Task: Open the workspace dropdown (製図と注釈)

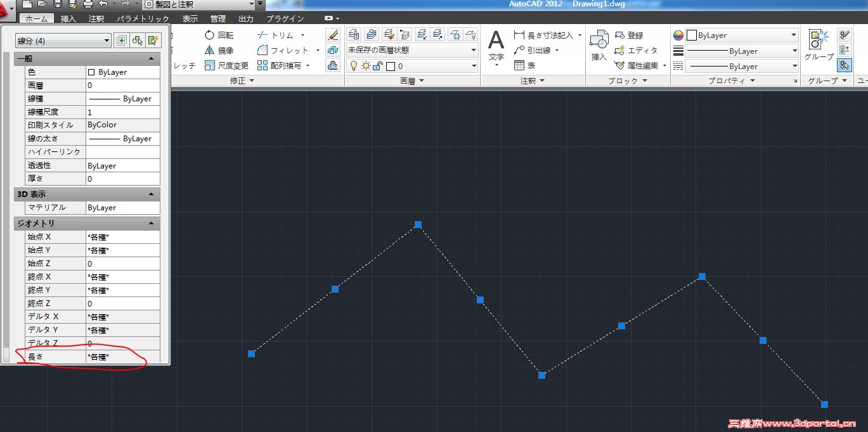Action: (x=200, y=4)
